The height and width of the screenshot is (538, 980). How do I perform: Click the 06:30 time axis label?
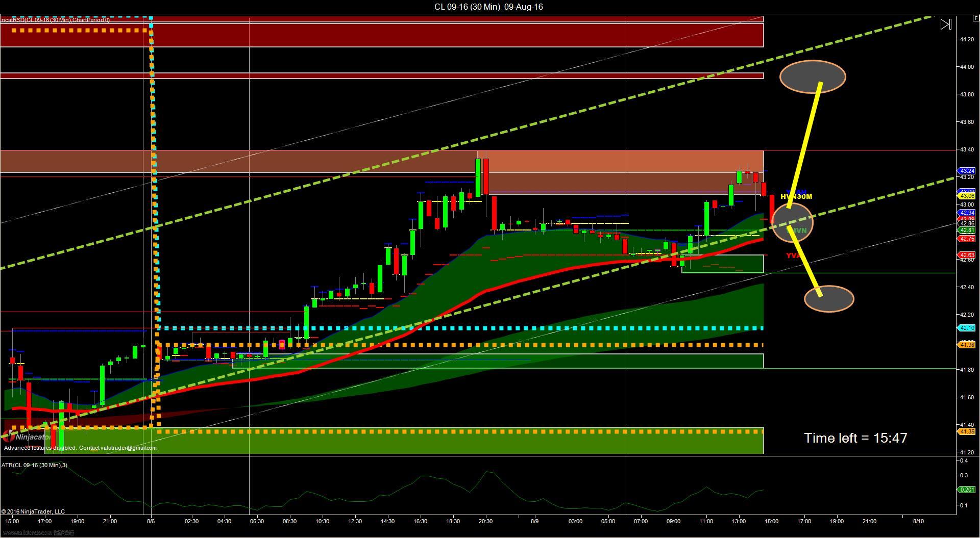click(x=257, y=521)
